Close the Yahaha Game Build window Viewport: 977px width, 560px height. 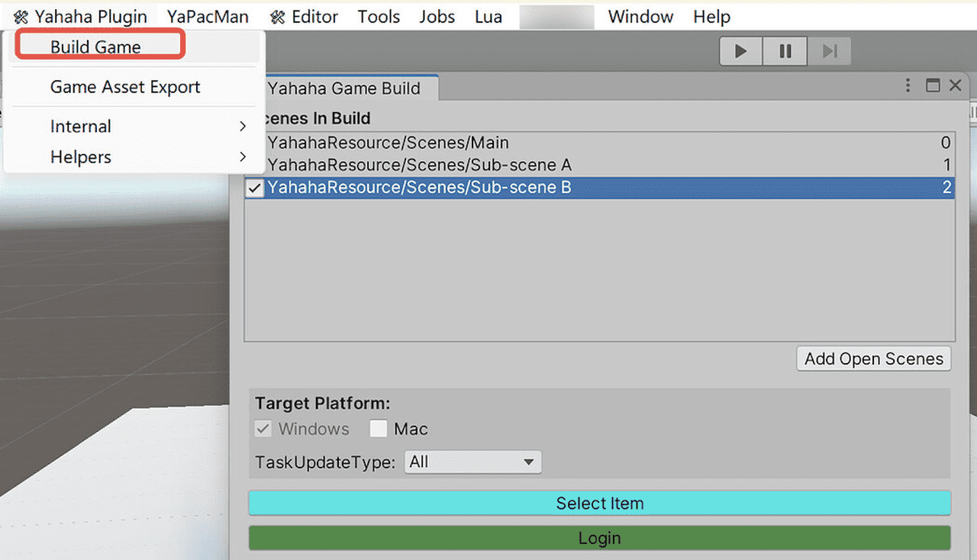click(x=955, y=85)
